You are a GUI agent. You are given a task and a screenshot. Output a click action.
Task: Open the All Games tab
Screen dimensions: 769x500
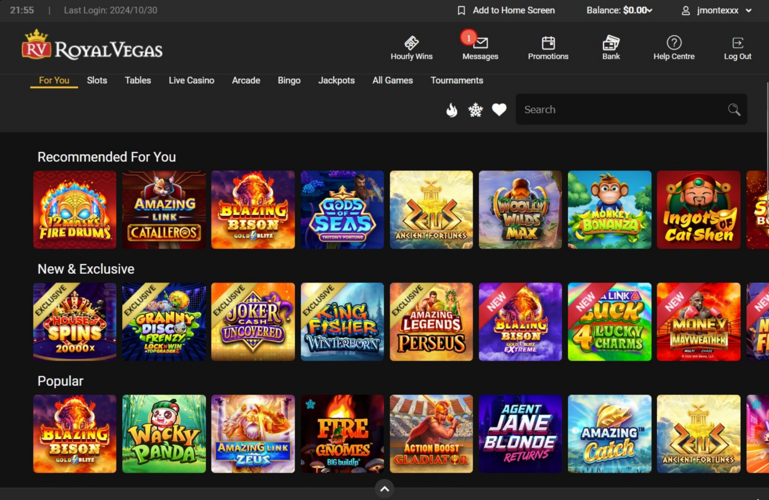click(392, 80)
